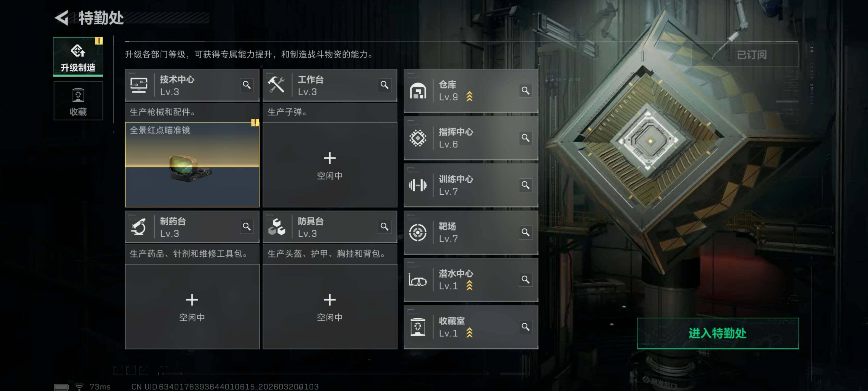Viewport: 868px width, 391px height.
Task: Inspect 收藏室 with its magnifier icon
Action: pos(525,327)
